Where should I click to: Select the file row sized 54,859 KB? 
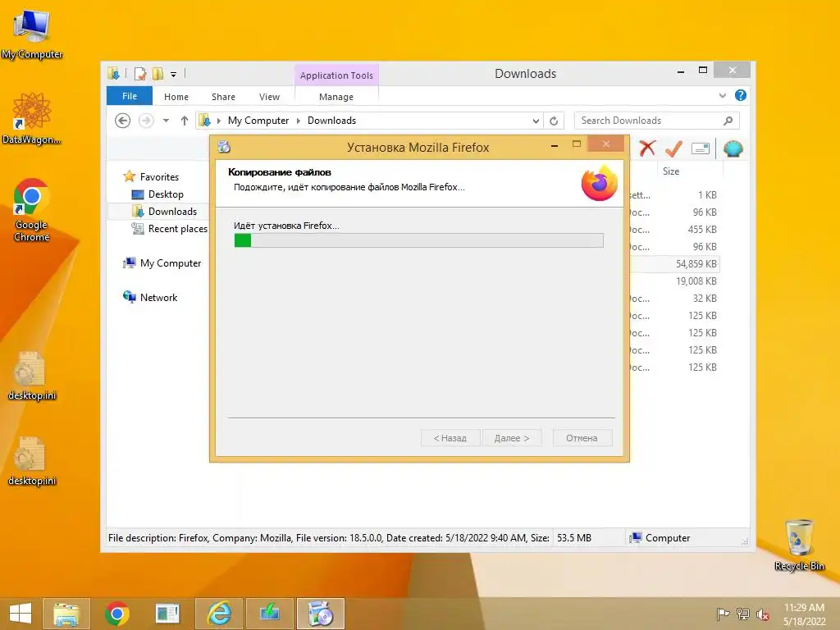coord(675,263)
